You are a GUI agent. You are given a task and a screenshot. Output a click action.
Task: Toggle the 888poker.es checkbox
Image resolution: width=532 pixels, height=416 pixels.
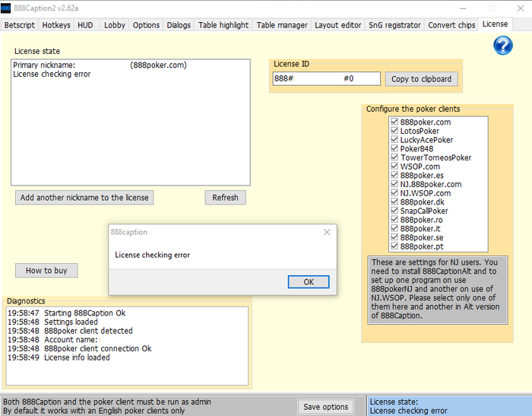tap(394, 175)
